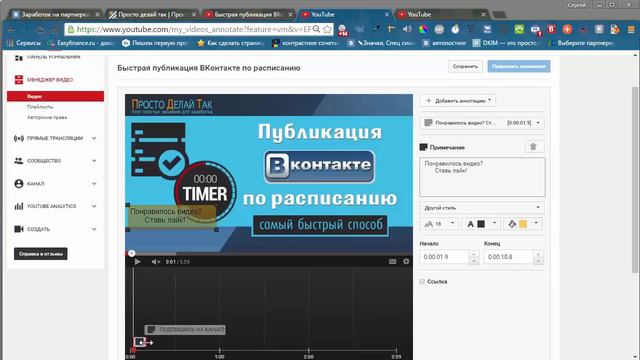Click the extension icon with the +14 badge
The width and height of the screenshot is (640, 360).
click(x=342, y=30)
